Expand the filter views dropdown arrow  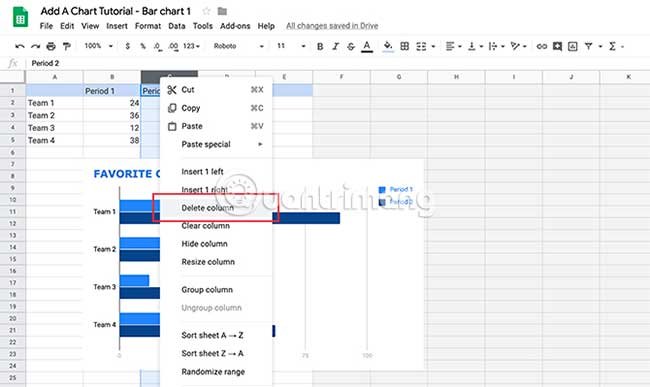[x=600, y=46]
